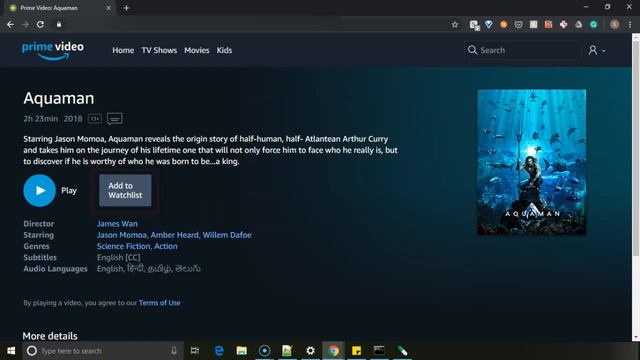Bookmark this page with star
This screenshot has height=360, width=640.
455,24
